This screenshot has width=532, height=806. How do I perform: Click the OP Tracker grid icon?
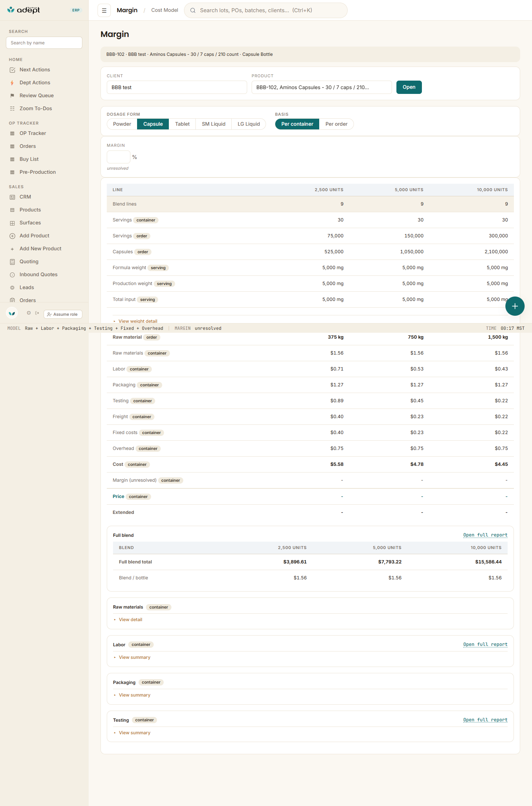pos(13,133)
